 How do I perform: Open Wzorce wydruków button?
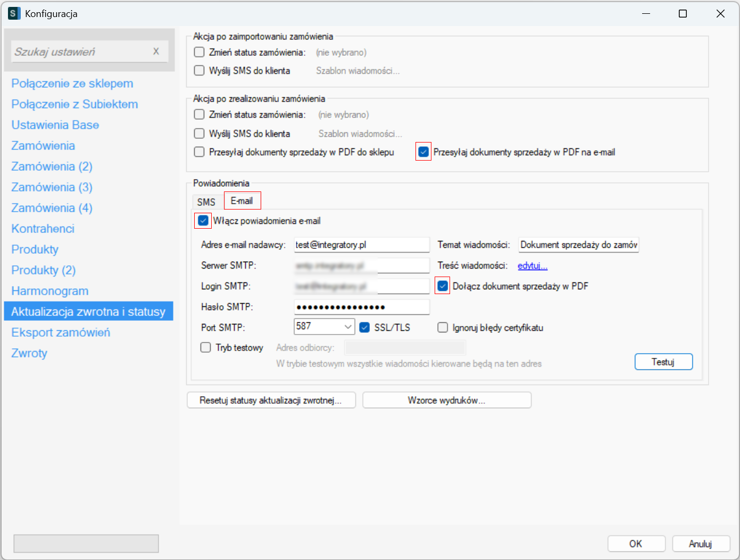[x=447, y=400]
